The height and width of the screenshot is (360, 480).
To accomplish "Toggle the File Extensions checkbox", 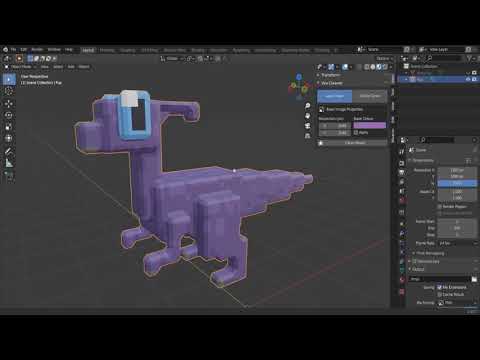I will [x=440, y=287].
